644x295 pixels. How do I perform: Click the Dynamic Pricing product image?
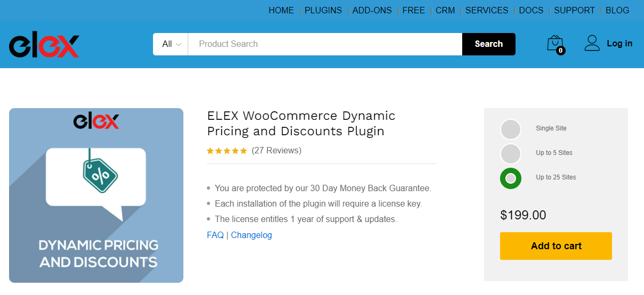point(96,195)
